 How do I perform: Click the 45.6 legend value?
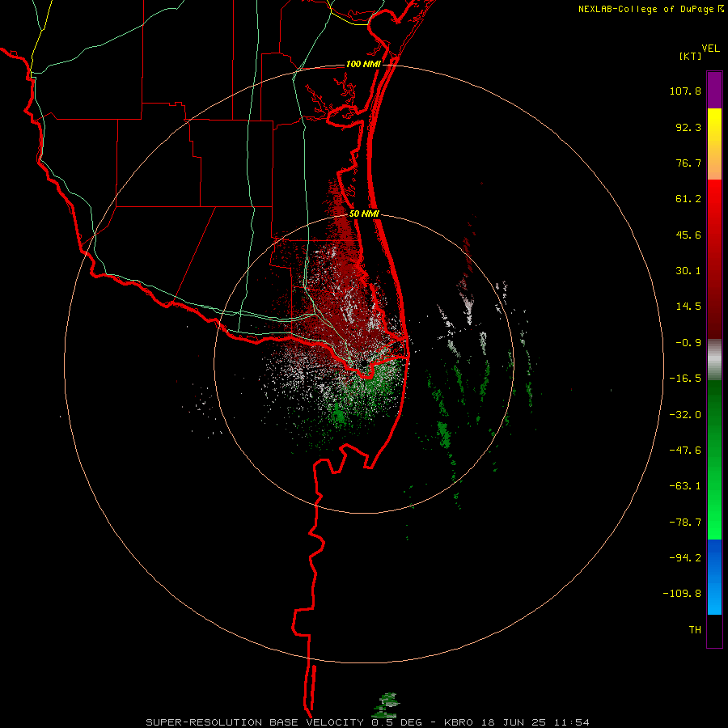pyautogui.click(x=688, y=235)
